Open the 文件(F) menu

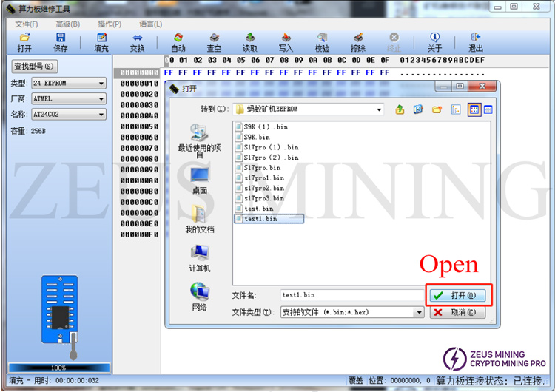point(27,24)
